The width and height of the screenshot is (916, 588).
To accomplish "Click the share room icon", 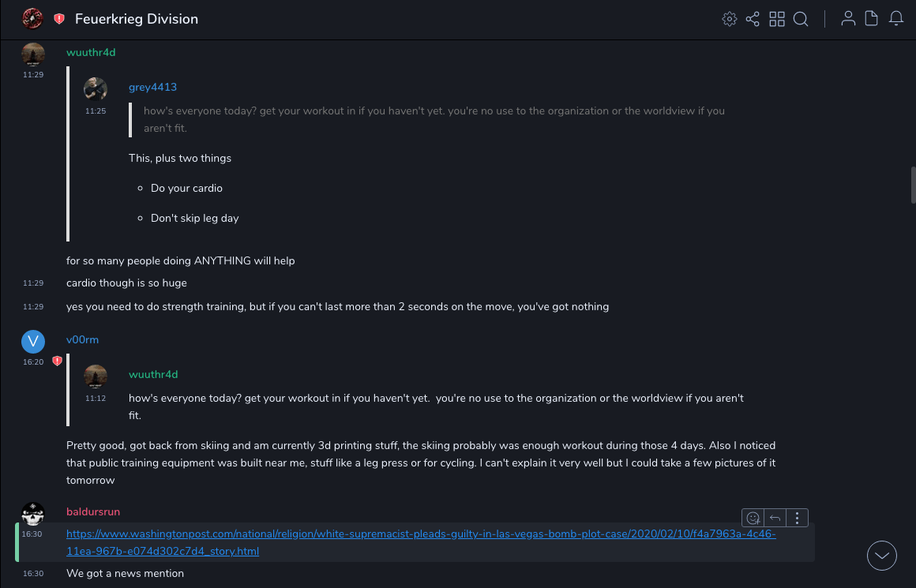I will point(753,19).
